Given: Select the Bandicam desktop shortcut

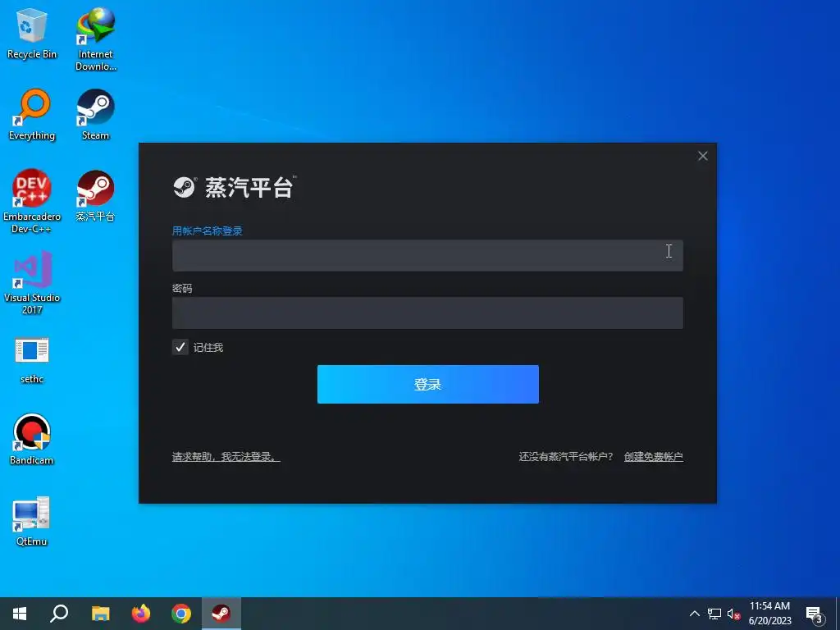Looking at the screenshot, I should 32,439.
